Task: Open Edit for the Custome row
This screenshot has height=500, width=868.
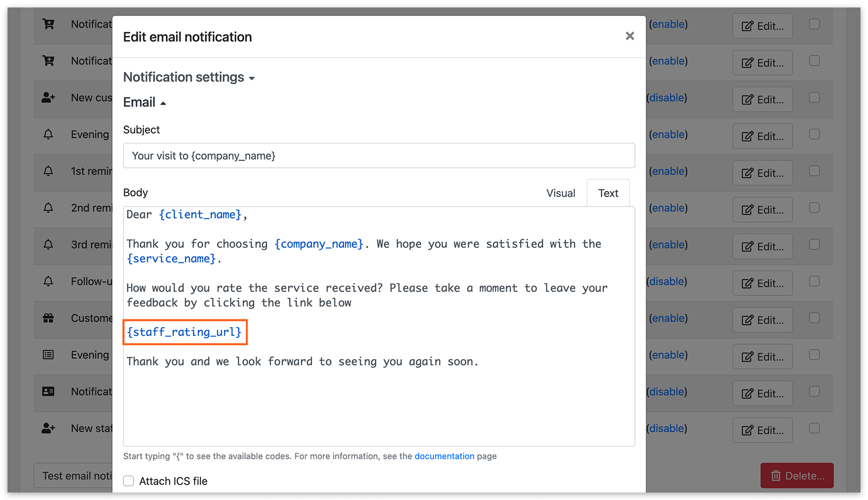Action: pyautogui.click(x=762, y=320)
